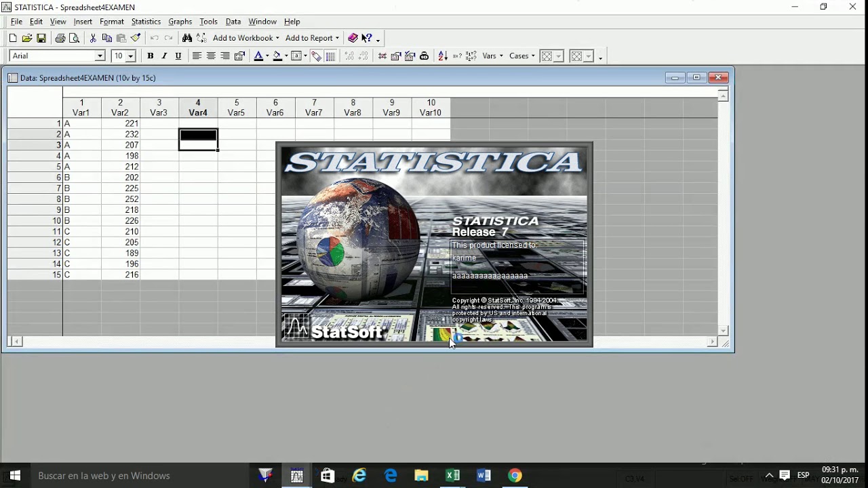Viewport: 868px width, 488px height.
Task: Open the Graphs menu
Action: coord(180,22)
